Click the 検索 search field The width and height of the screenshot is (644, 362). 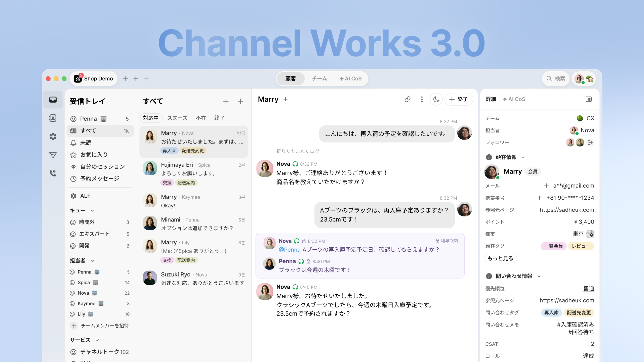(x=555, y=79)
